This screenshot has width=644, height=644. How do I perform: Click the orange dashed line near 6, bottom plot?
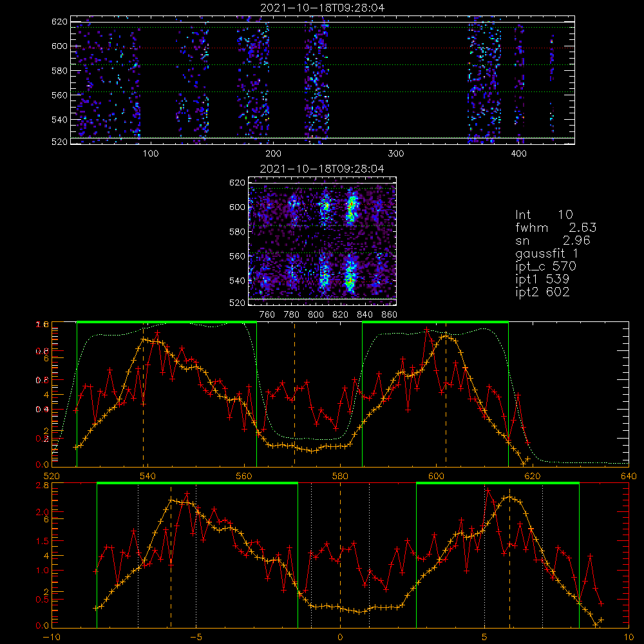click(x=509, y=555)
